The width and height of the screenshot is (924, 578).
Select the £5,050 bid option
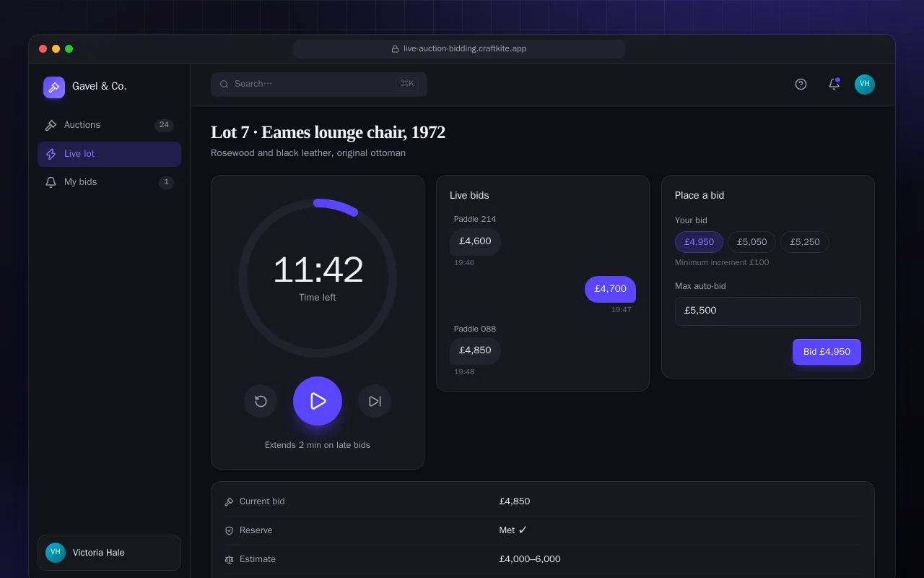(x=752, y=242)
